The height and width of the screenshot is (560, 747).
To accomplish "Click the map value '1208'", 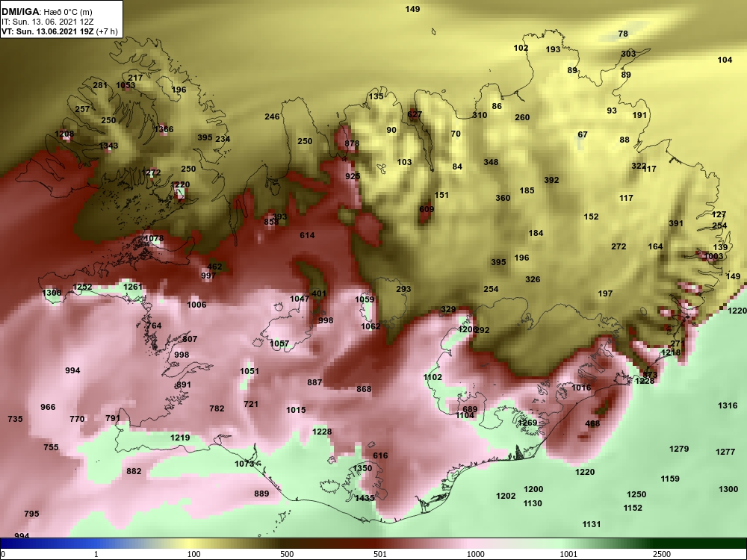I will pos(64,134).
